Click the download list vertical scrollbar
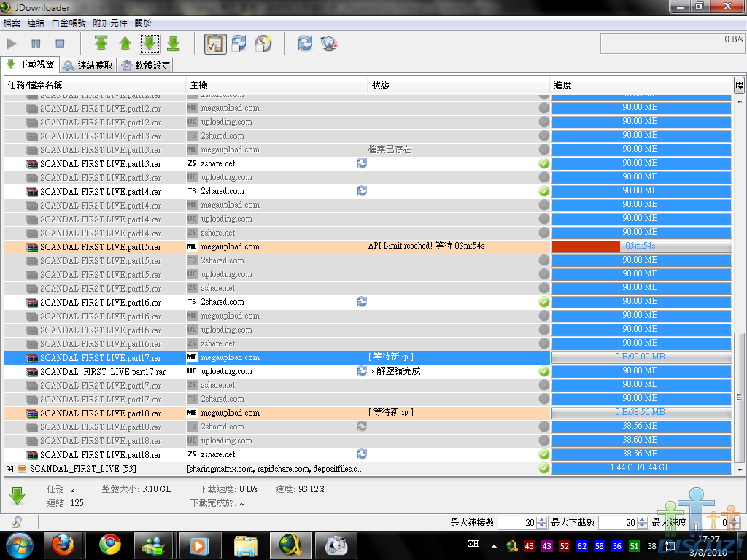The image size is (747, 560). coord(740,397)
